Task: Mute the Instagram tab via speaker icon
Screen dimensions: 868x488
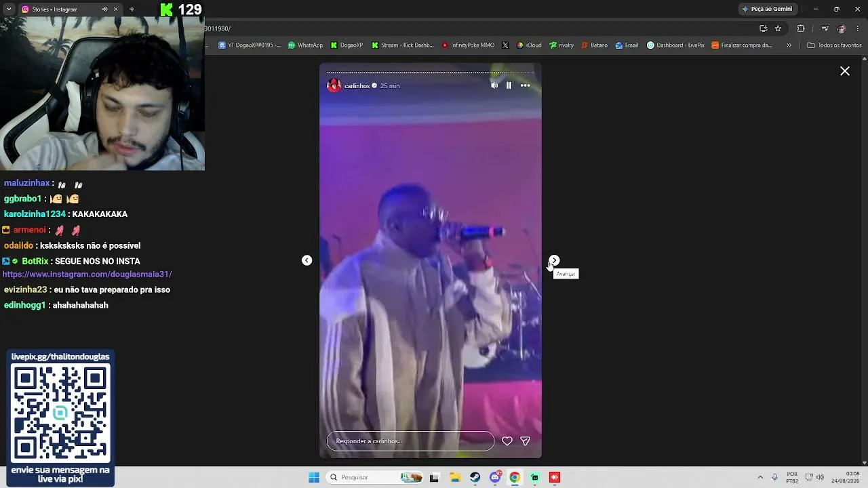Action: coord(104,9)
